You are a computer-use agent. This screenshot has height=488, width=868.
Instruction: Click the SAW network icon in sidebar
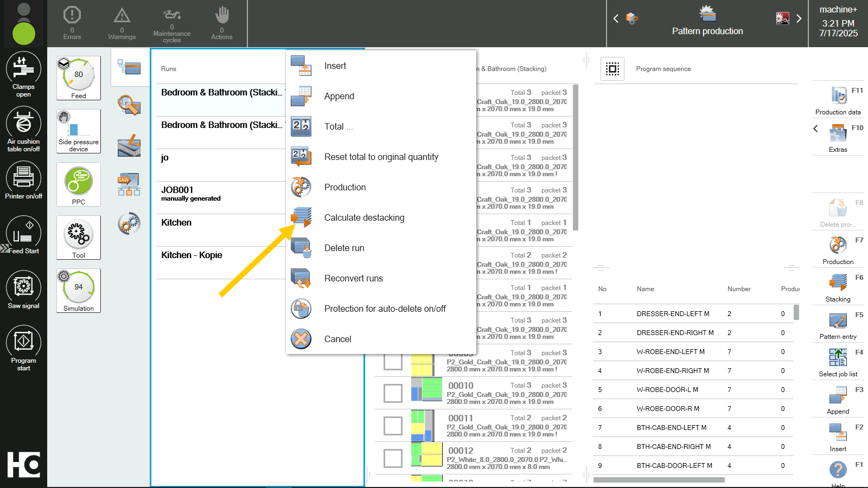[x=129, y=184]
